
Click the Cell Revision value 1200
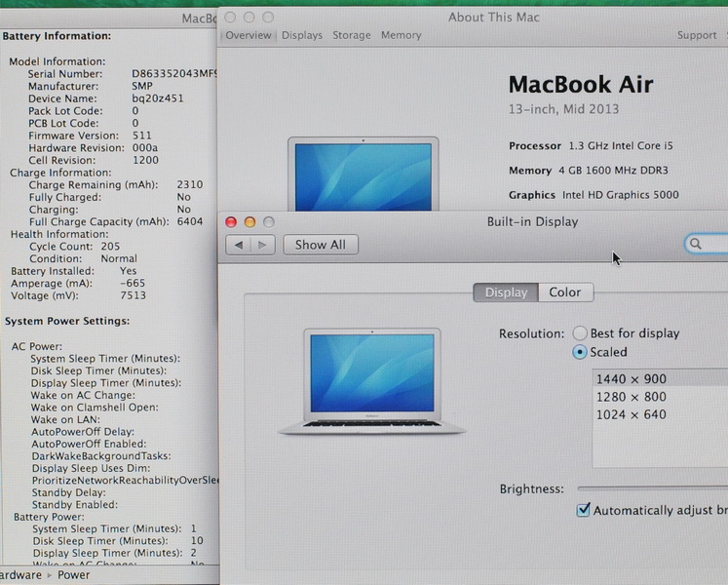pos(145,160)
